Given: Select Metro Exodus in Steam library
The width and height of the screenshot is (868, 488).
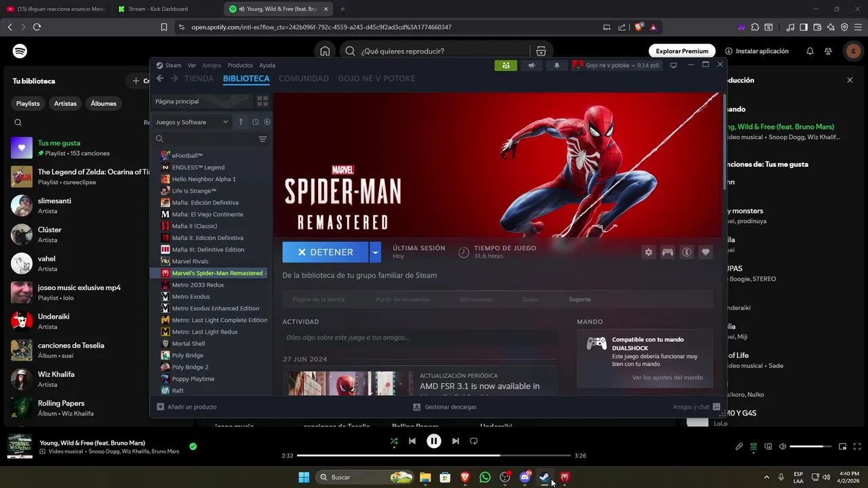Looking at the screenshot, I should [x=191, y=296].
